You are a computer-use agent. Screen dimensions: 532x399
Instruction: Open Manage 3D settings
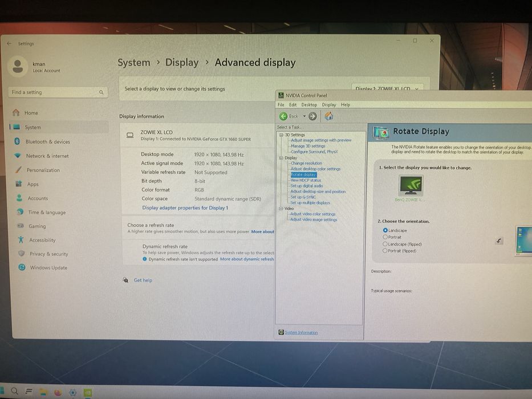coord(308,146)
